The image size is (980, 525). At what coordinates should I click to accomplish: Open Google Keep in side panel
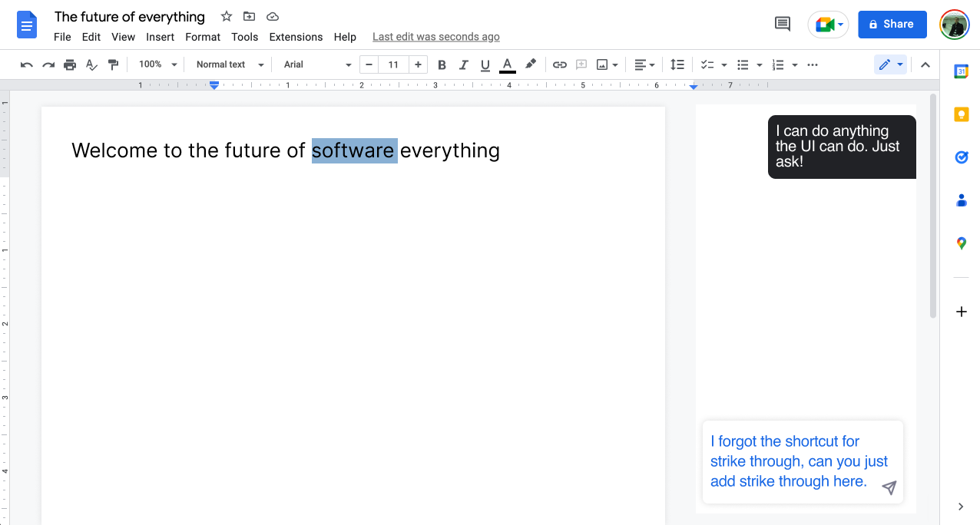click(x=961, y=114)
